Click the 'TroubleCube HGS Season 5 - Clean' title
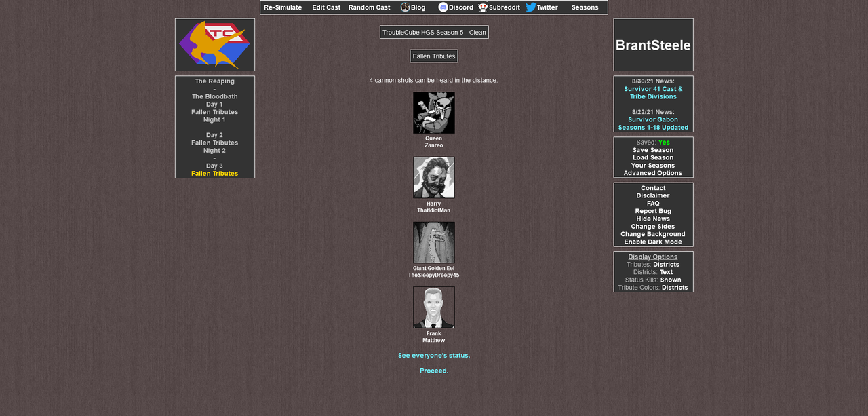This screenshot has width=868, height=416. [434, 33]
